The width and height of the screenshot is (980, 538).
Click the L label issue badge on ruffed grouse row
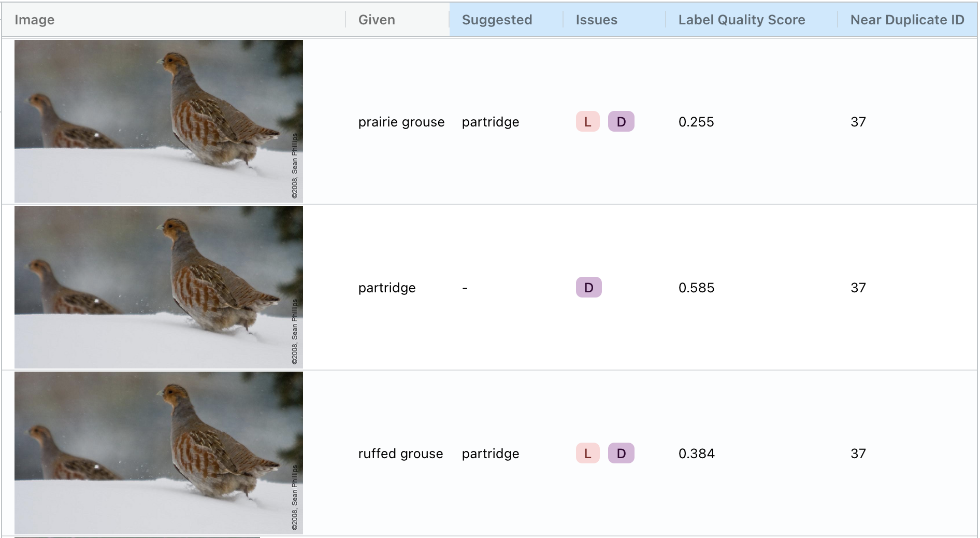coord(587,454)
